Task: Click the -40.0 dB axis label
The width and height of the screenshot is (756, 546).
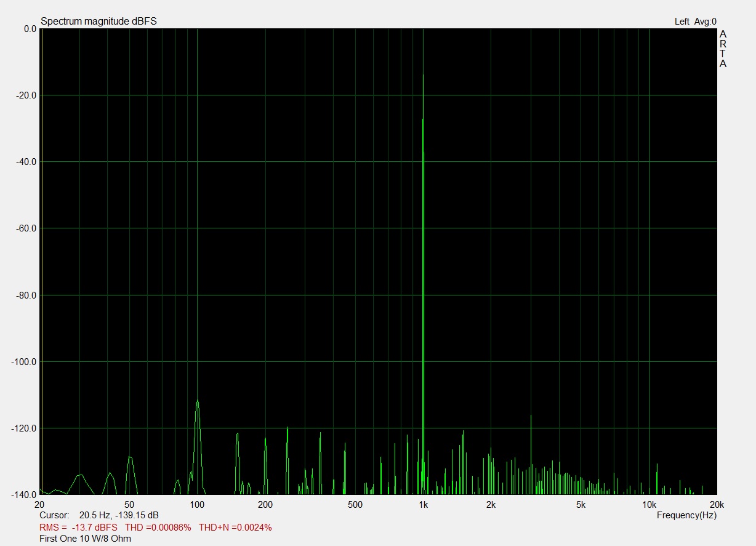Action: pos(26,162)
